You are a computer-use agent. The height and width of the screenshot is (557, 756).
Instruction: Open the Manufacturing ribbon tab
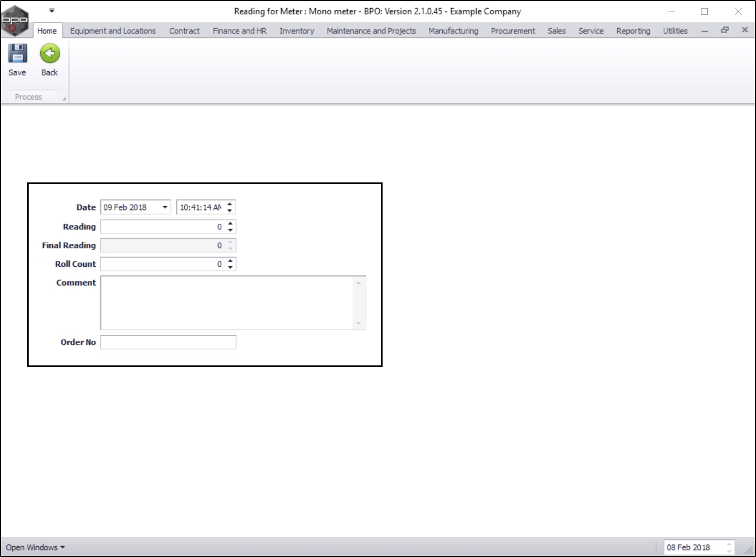(453, 31)
